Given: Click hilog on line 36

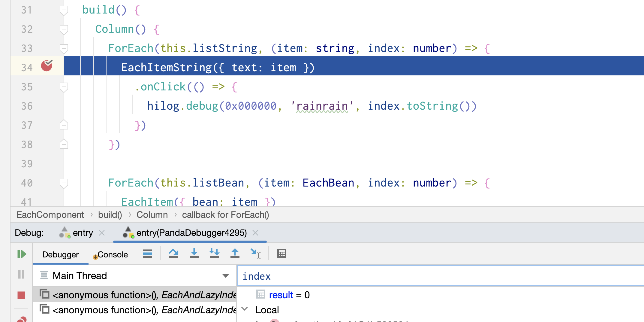Looking at the screenshot, I should click(x=163, y=106).
